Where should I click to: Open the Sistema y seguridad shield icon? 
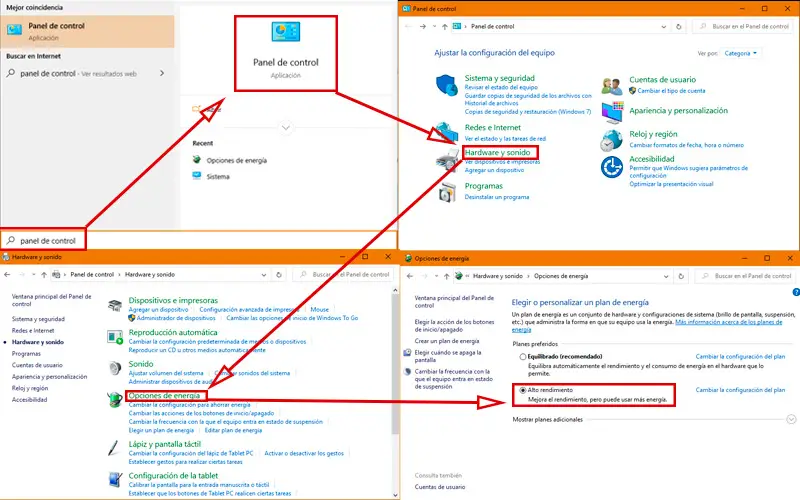[x=447, y=85]
